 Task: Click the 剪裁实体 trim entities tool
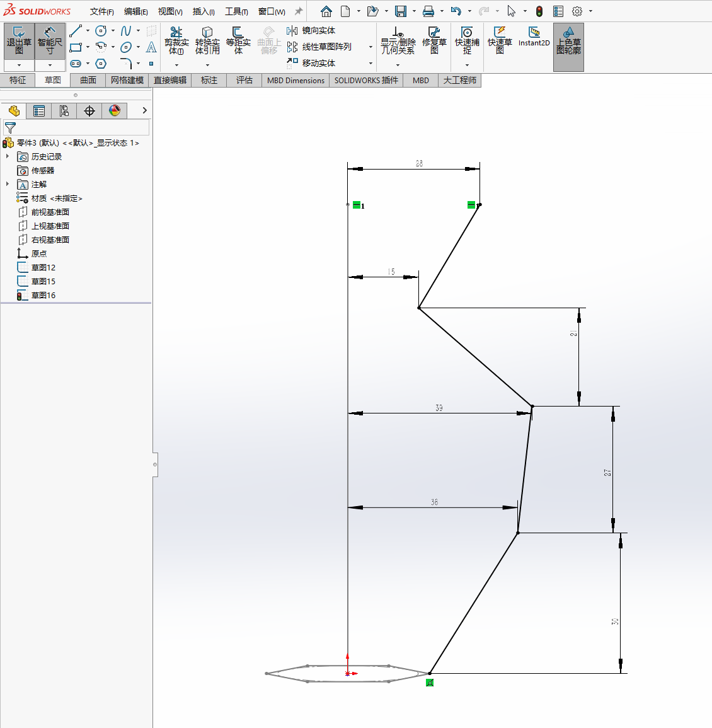tap(176, 40)
